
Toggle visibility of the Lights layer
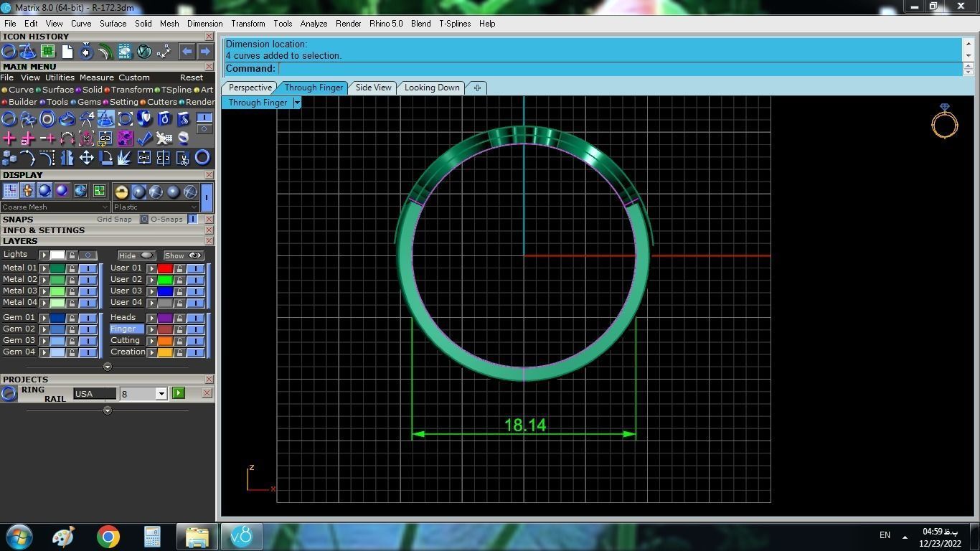point(88,255)
